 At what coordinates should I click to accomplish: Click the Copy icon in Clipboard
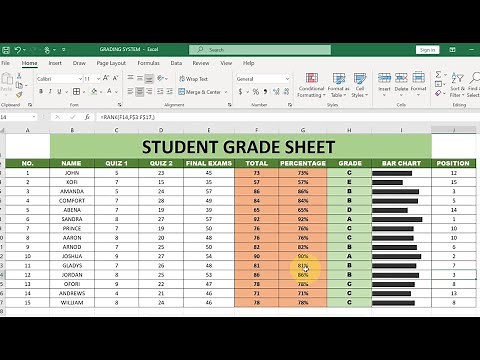(x=19, y=85)
